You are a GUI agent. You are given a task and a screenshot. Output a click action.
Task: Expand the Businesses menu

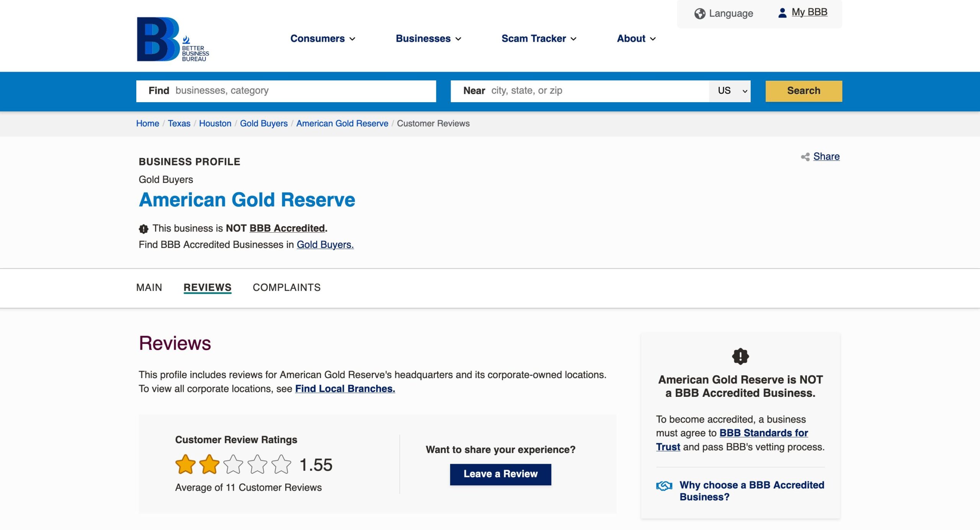428,39
